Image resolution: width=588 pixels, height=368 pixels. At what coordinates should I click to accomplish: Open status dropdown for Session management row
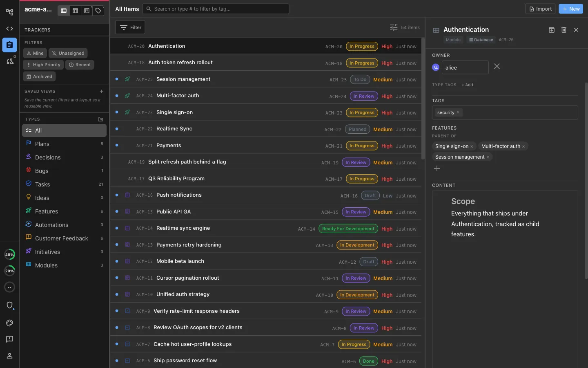point(360,79)
